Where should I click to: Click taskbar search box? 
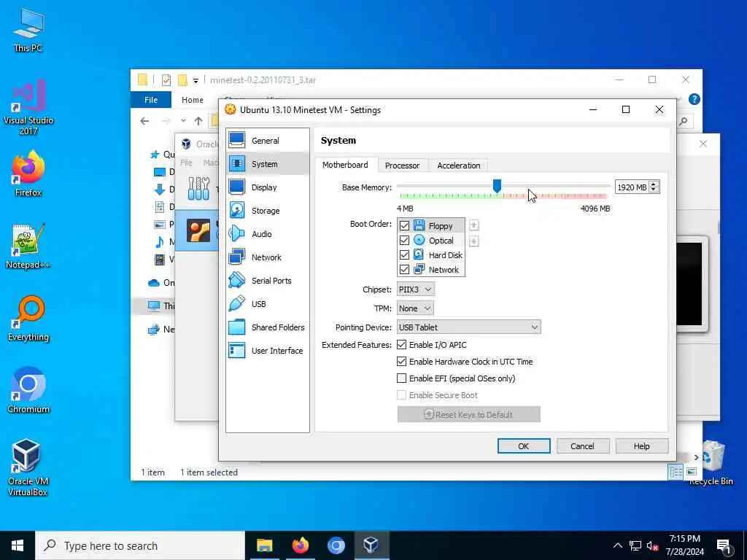pyautogui.click(x=140, y=545)
